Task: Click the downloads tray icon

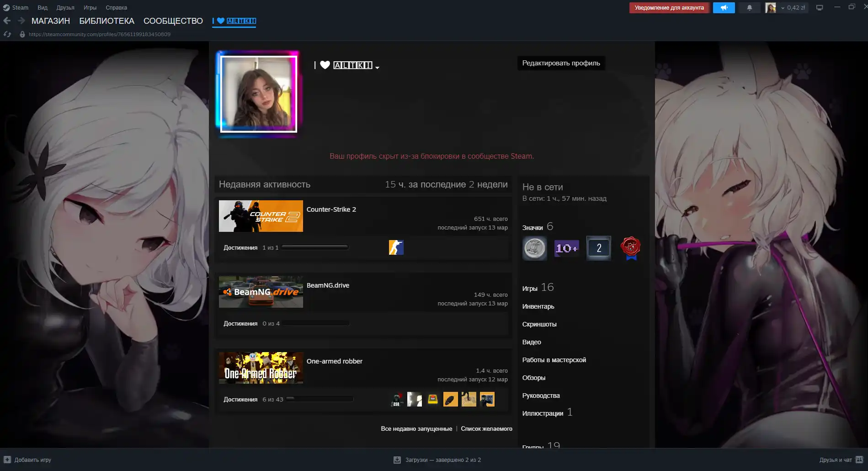Action: [x=397, y=460]
